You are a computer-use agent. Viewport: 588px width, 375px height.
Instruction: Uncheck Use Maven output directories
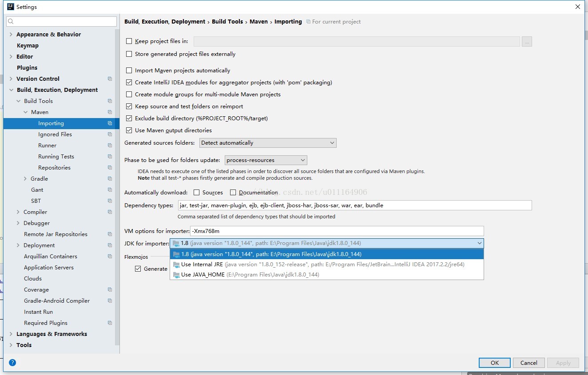(129, 130)
